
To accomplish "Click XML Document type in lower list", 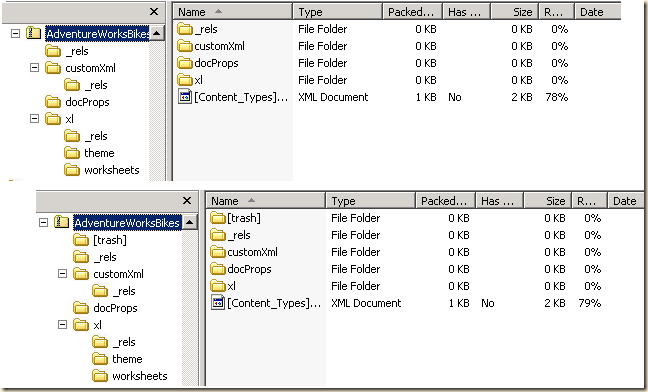I will click(366, 303).
